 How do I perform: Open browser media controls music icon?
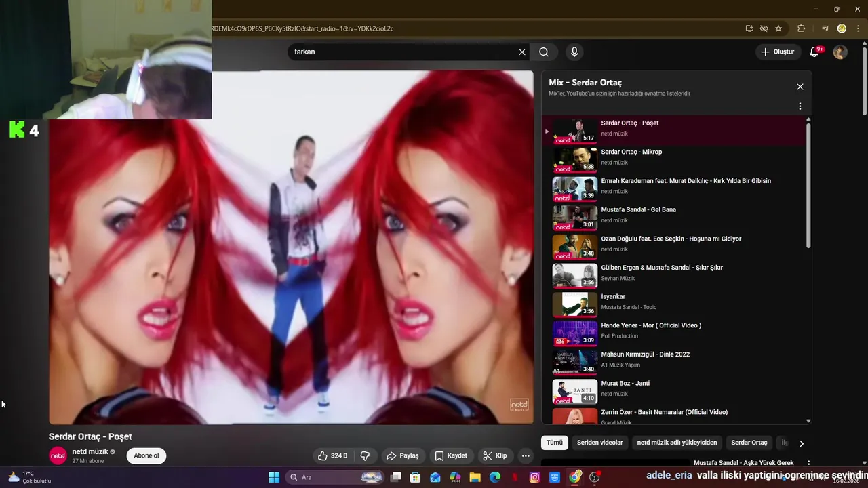(x=825, y=28)
